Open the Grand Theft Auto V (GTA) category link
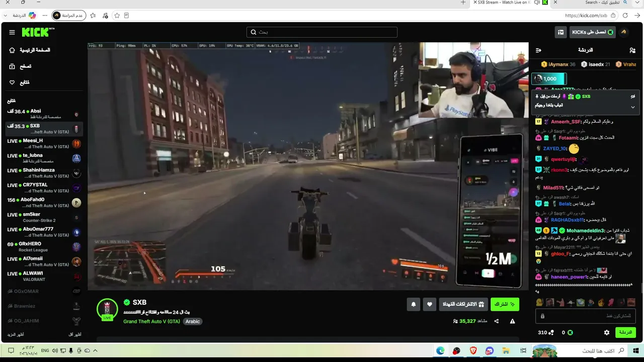Screen dimensions: 644x362 point(151,322)
